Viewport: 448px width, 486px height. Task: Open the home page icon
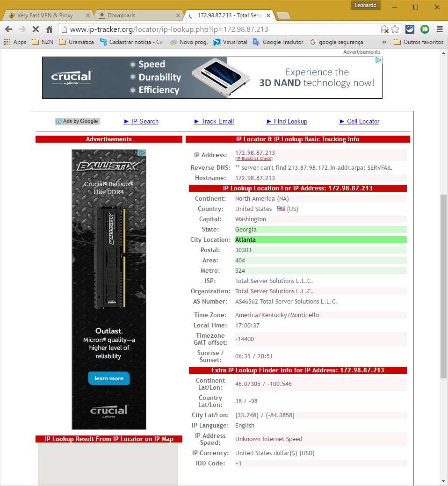tap(49, 29)
